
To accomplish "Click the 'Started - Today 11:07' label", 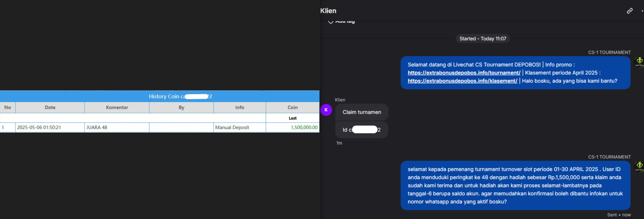I will [483, 39].
